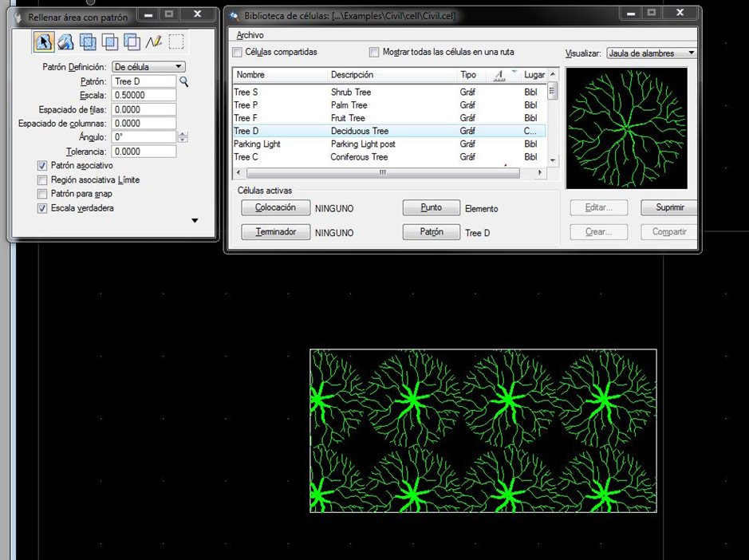Click the deciduous tree cell preview
749x560 pixels.
627,128
